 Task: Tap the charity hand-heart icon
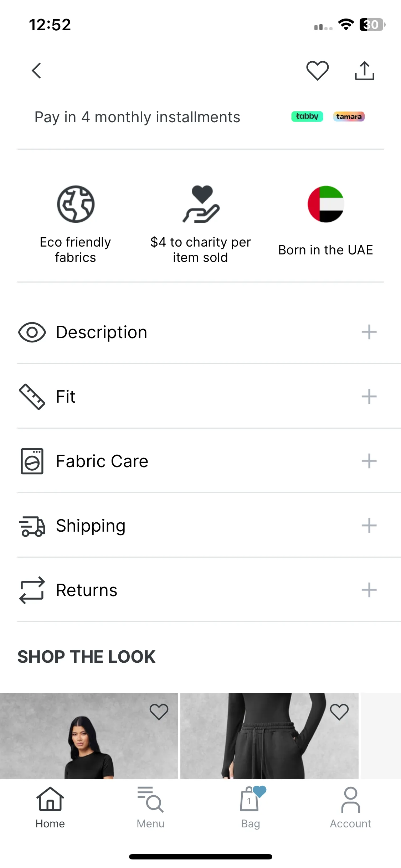coord(201,204)
